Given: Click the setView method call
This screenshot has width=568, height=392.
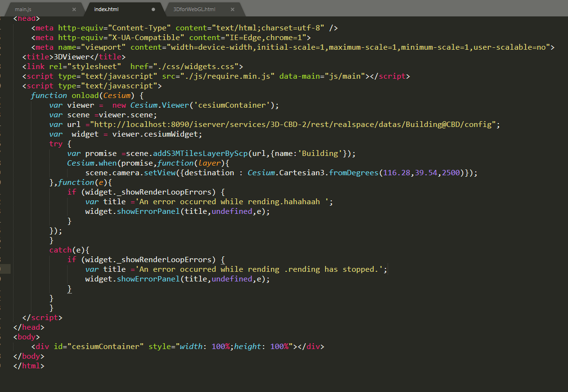Looking at the screenshot, I should pos(160,173).
